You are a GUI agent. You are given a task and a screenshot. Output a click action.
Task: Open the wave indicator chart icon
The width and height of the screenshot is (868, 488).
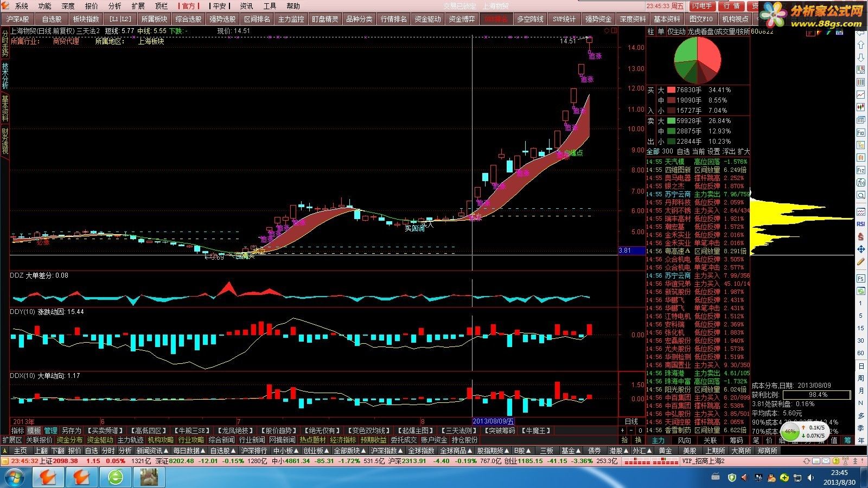[x=860, y=211]
